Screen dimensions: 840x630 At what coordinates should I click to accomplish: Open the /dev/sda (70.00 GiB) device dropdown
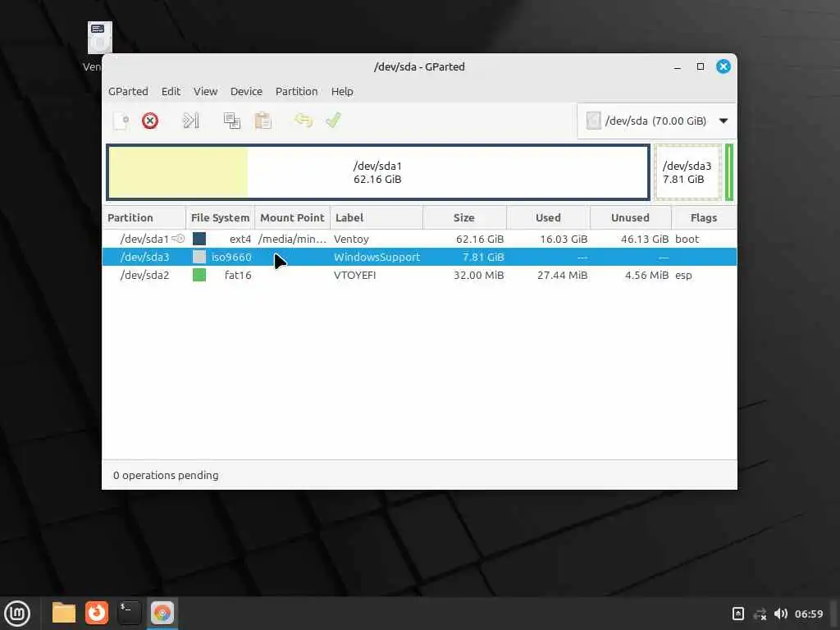[657, 121]
